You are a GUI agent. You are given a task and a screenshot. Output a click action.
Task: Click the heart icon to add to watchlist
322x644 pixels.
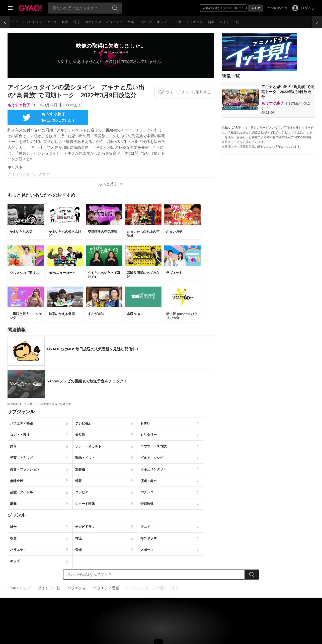pos(161,92)
